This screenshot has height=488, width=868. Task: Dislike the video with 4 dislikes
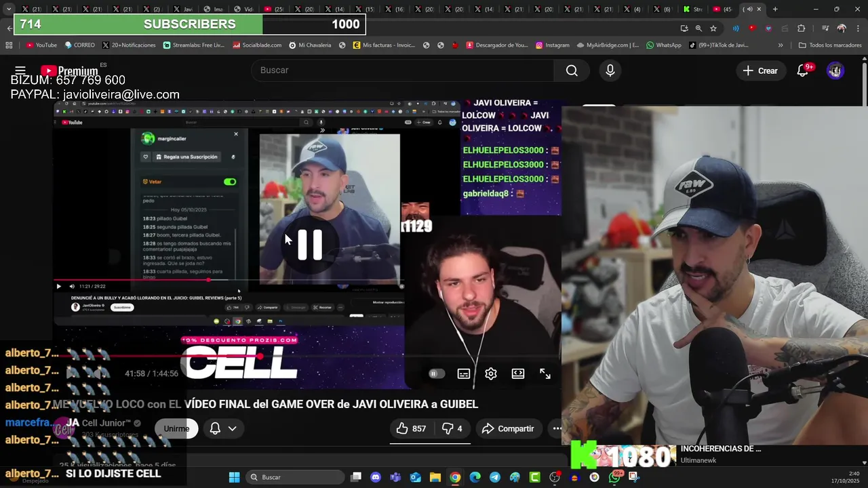coord(452,428)
